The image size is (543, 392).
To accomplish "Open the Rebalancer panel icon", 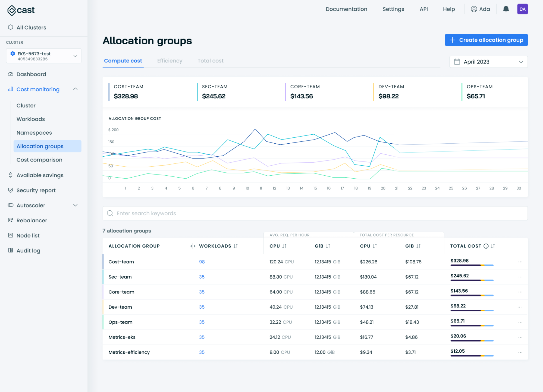I will (x=10, y=220).
